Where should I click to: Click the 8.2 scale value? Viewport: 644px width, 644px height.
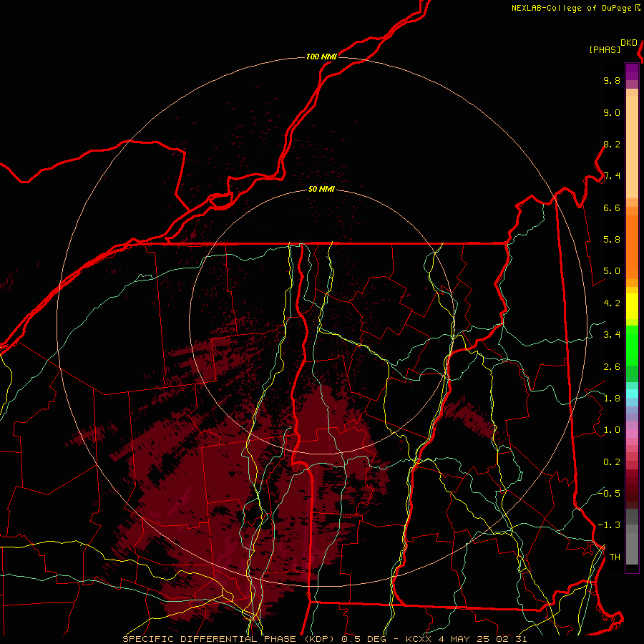coord(612,144)
